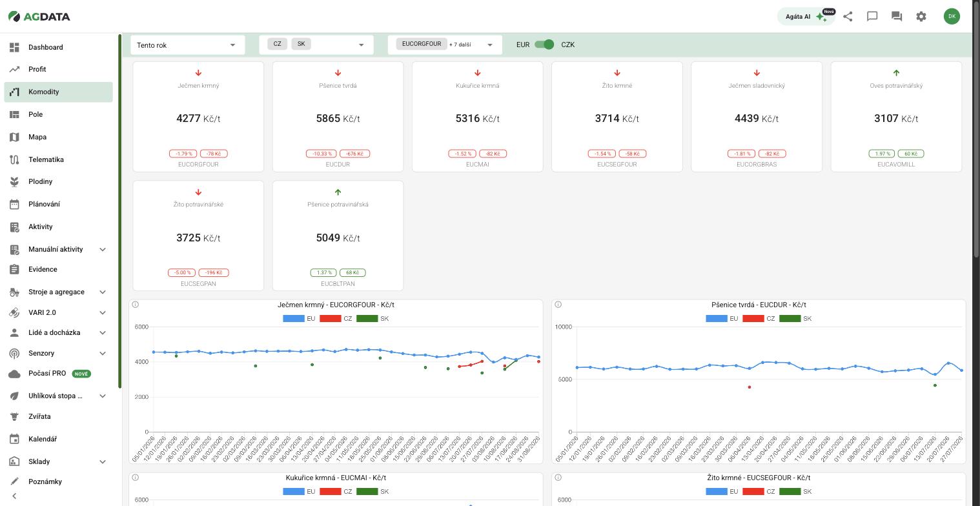The width and height of the screenshot is (980, 506).
Task: Open the 'Tento rok' period dropdown
Action: (x=187, y=45)
